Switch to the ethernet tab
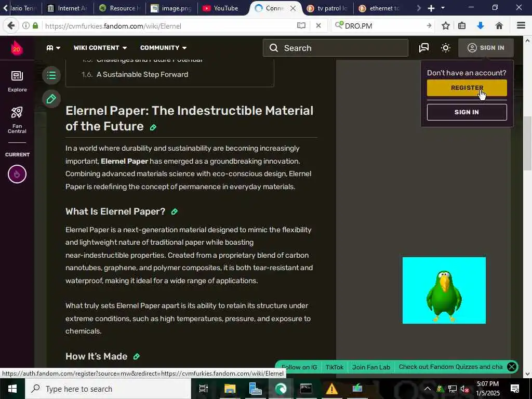Screen dimensions: 532x399 [379, 8]
